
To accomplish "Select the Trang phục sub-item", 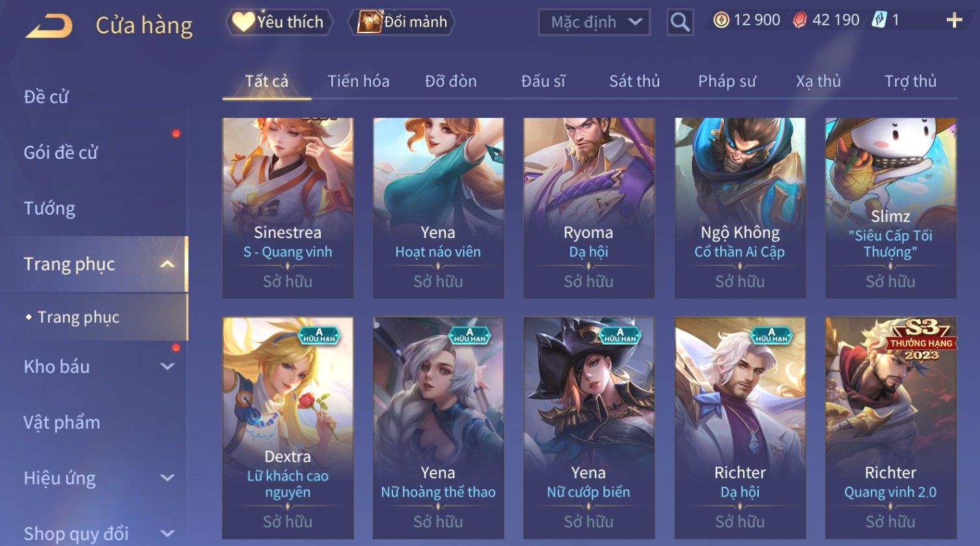I will 78,317.
